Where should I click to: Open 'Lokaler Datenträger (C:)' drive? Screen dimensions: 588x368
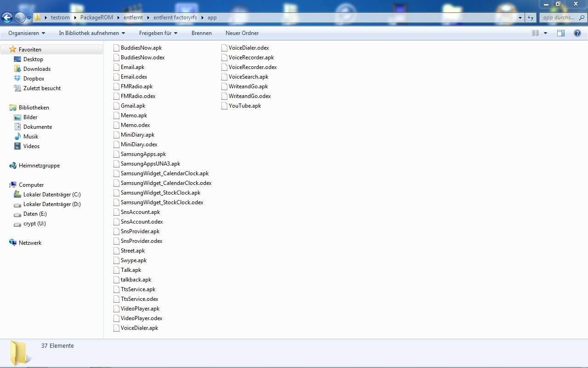click(x=52, y=195)
